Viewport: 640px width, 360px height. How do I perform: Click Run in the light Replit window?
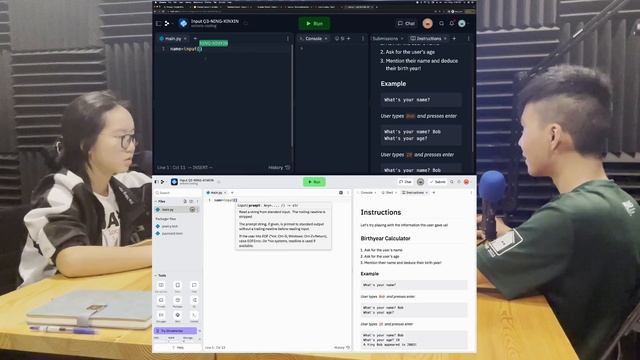pyautogui.click(x=314, y=182)
